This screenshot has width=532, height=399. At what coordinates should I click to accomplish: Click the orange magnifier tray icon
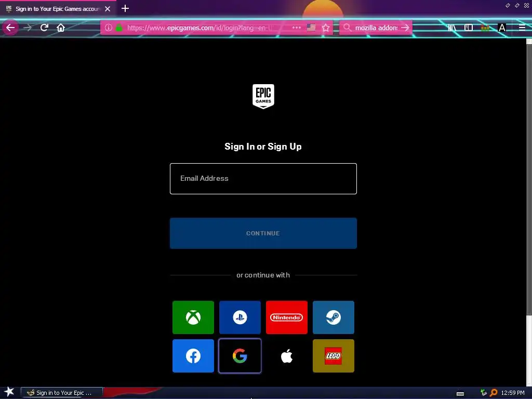pyautogui.click(x=494, y=393)
